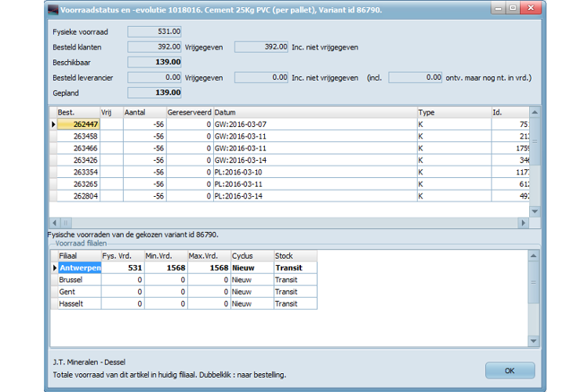The height and width of the screenshot is (392, 588).
Task: Select order row 263354
Action: click(289, 172)
